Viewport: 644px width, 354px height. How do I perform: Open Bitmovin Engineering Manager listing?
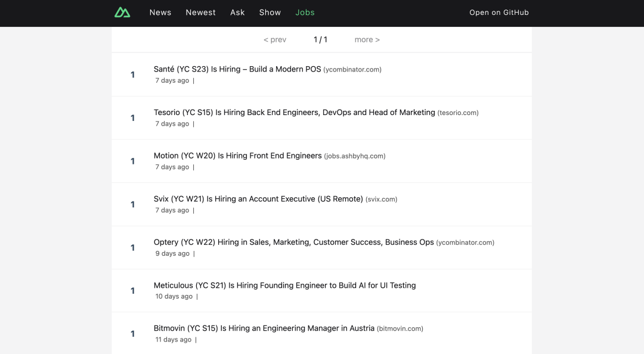(x=264, y=328)
